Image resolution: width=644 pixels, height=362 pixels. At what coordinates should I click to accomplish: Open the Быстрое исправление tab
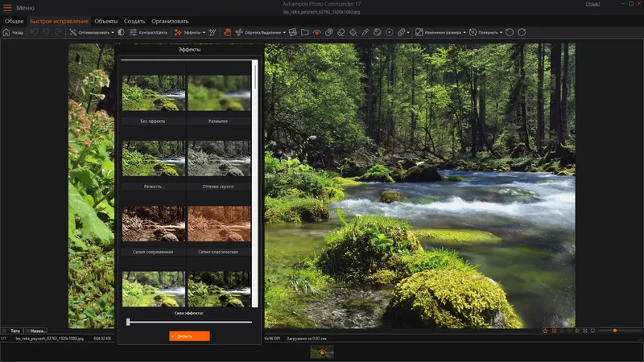[x=59, y=21]
